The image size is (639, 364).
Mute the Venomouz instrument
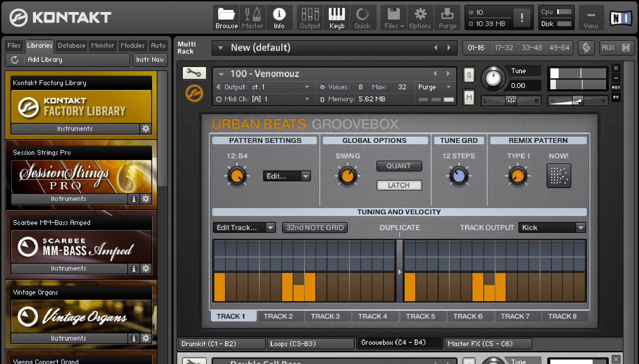pos(469,98)
